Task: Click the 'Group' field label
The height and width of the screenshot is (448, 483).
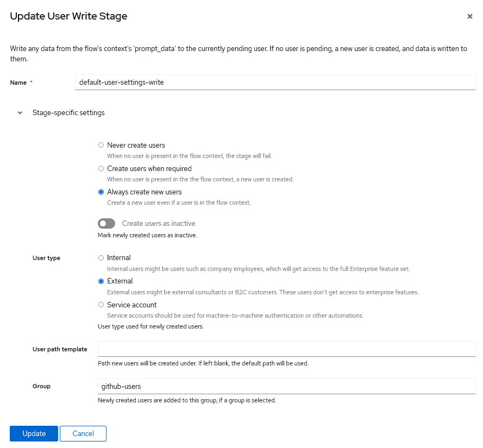Action: tap(41, 386)
